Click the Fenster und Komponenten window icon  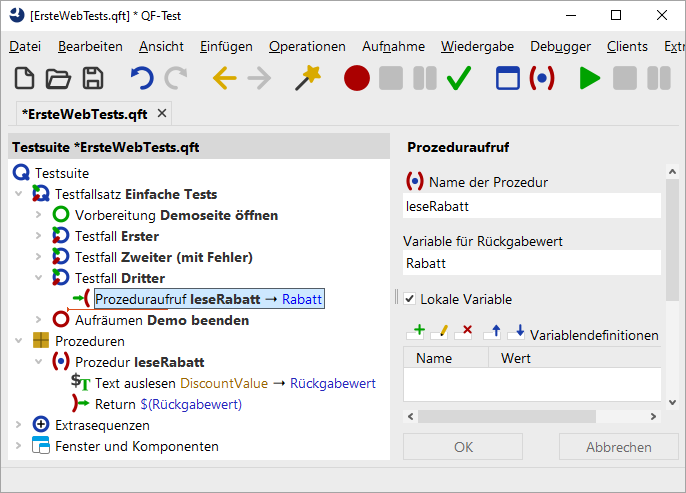[x=41, y=445]
